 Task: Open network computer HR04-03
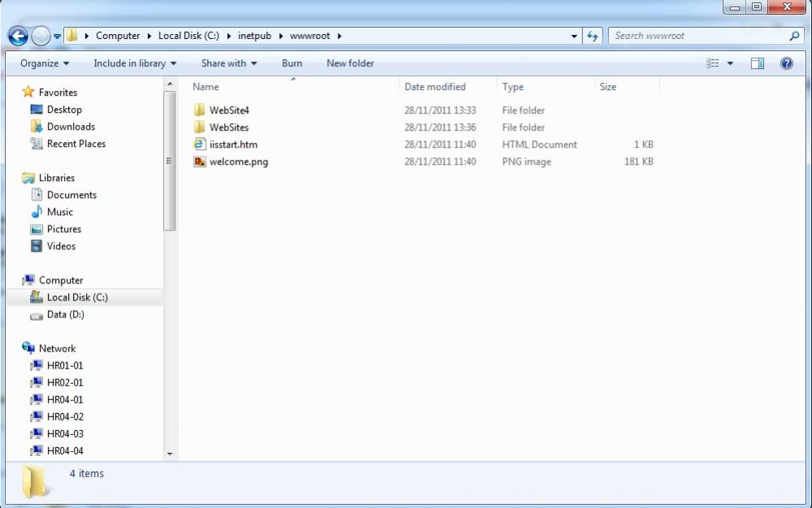65,434
